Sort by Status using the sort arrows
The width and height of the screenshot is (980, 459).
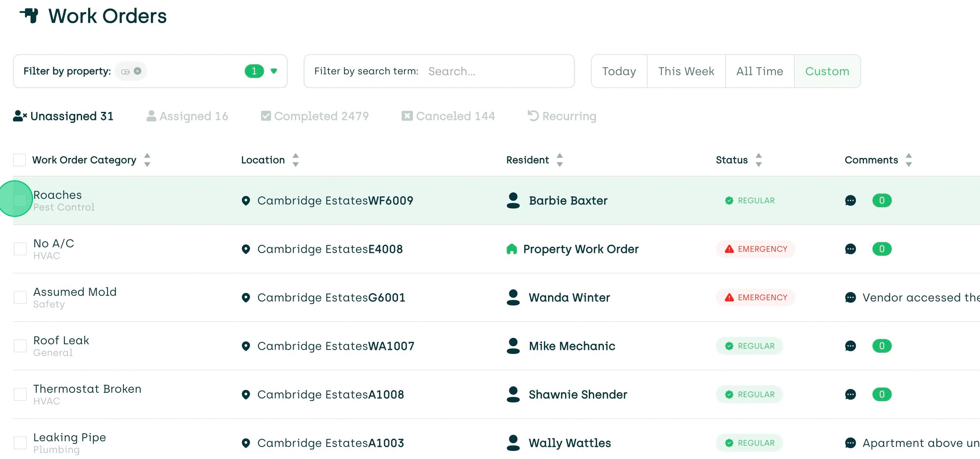coord(760,160)
